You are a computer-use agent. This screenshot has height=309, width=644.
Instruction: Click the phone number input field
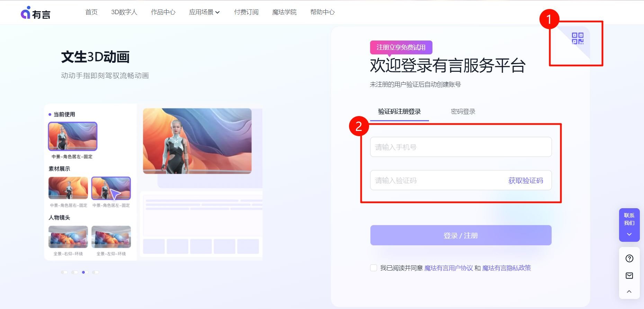[460, 147]
